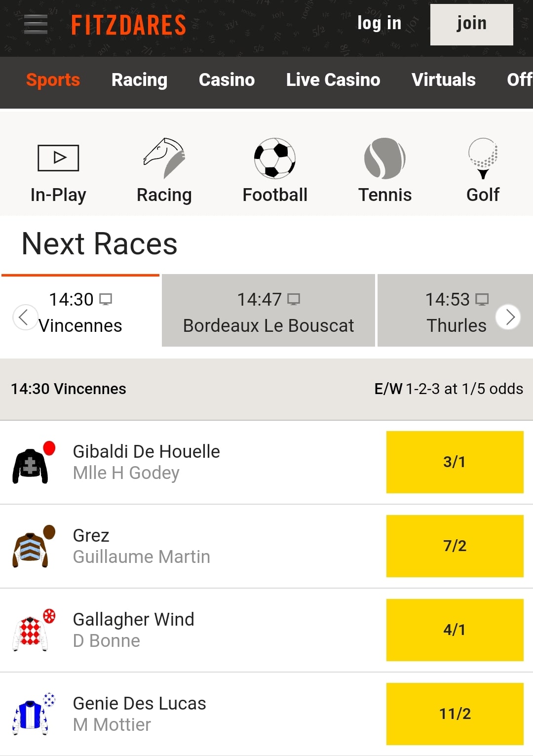This screenshot has height=756, width=533.
Task: Switch to the Casino tab
Action: pos(227,80)
